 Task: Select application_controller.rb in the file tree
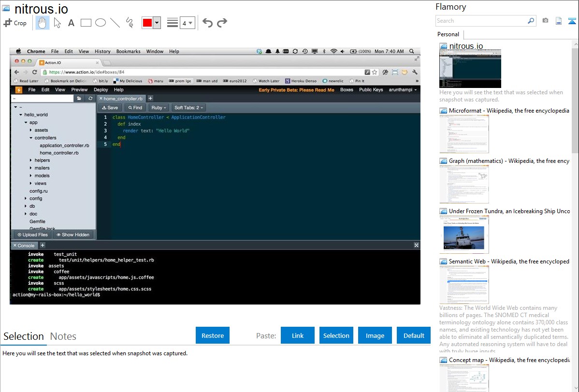(x=64, y=145)
